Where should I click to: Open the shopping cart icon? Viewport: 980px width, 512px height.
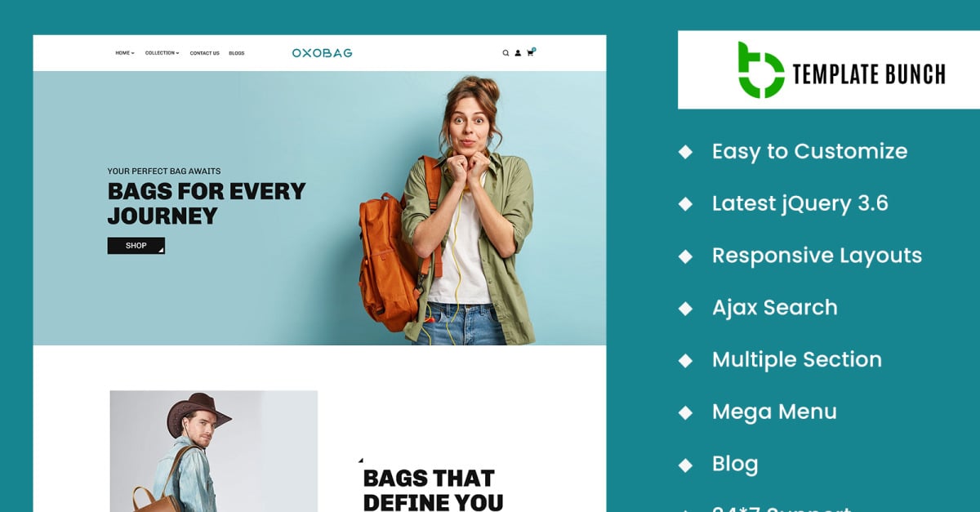(531, 52)
